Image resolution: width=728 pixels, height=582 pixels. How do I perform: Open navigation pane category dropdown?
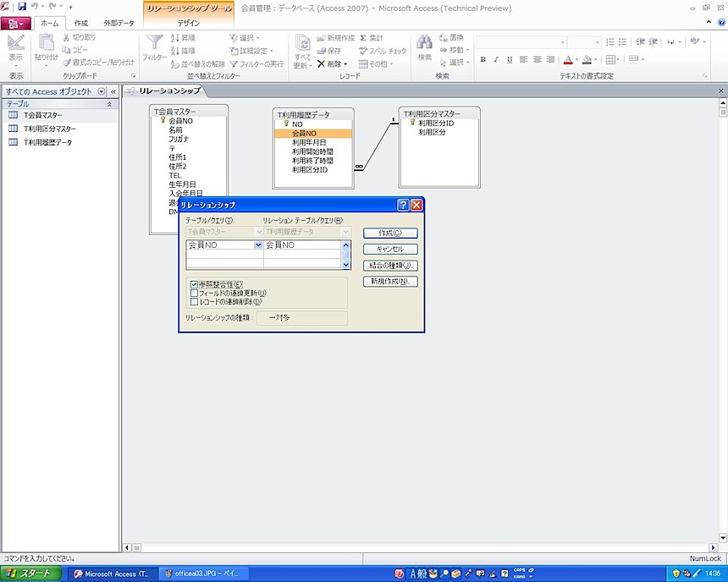coord(102,91)
